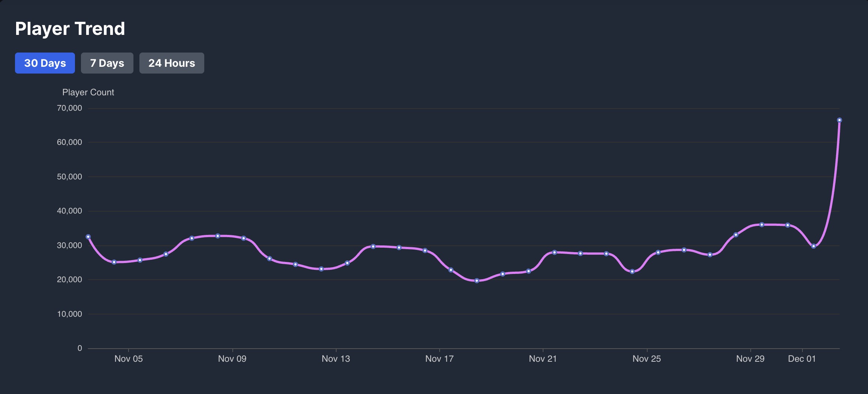Click the 0 y-axis label
This screenshot has width=868, height=394.
(79, 348)
